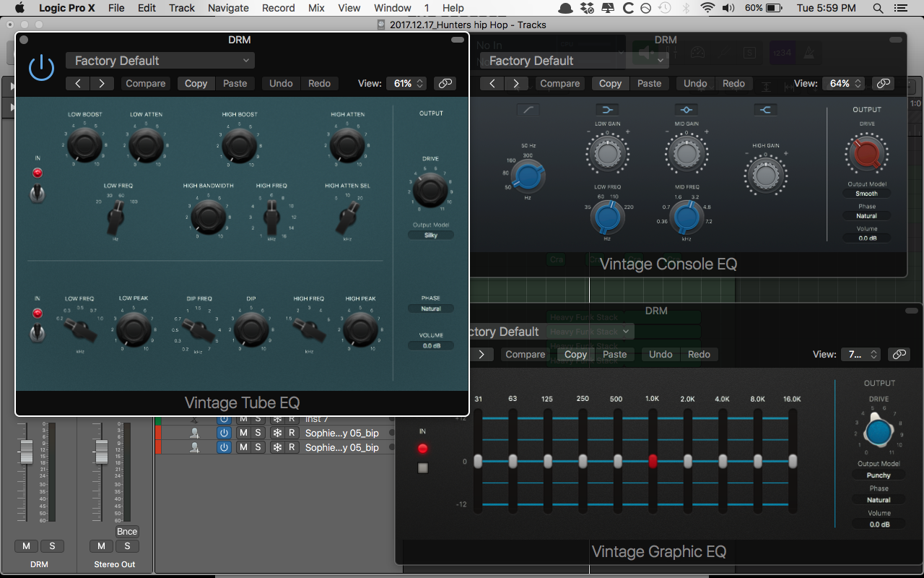Open Spotlight search in the menu bar
924x578 pixels.
879,8
